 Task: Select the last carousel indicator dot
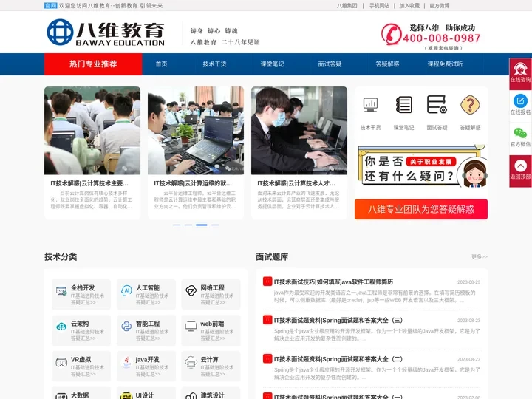point(215,225)
